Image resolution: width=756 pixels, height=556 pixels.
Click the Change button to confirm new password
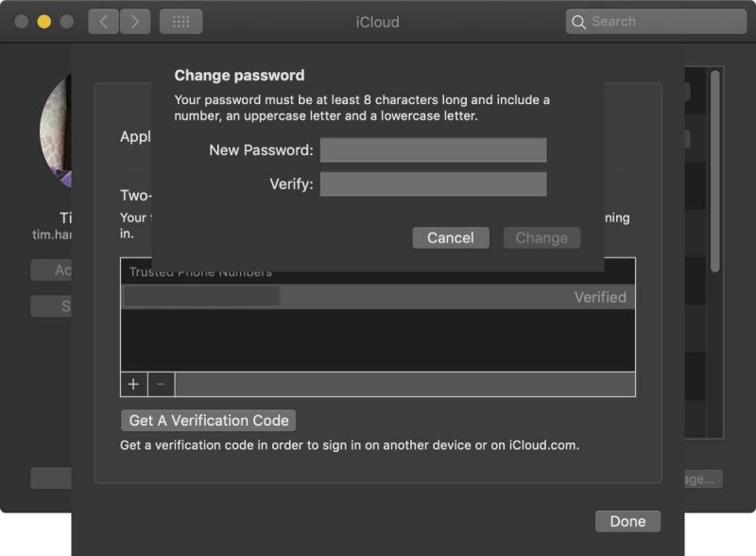(x=541, y=237)
